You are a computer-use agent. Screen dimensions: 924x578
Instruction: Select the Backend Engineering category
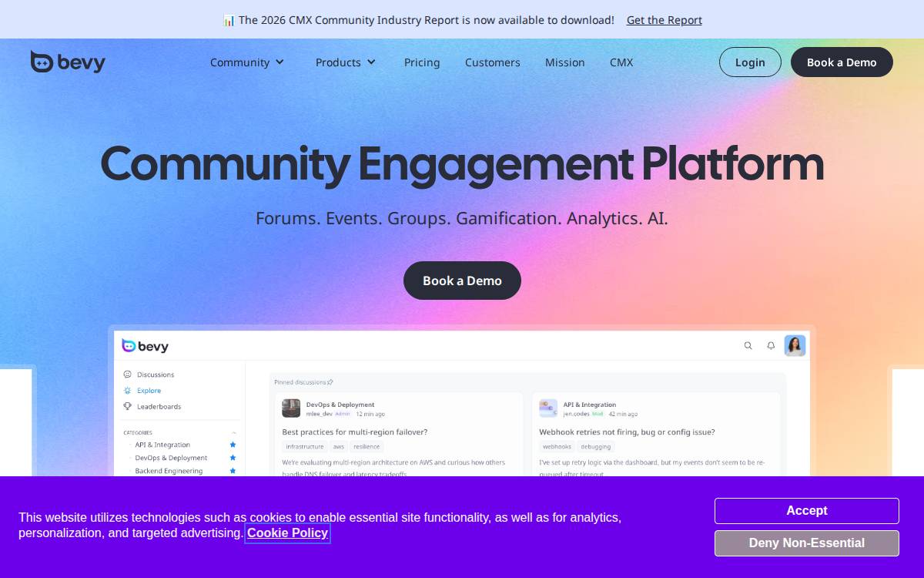[x=169, y=471]
